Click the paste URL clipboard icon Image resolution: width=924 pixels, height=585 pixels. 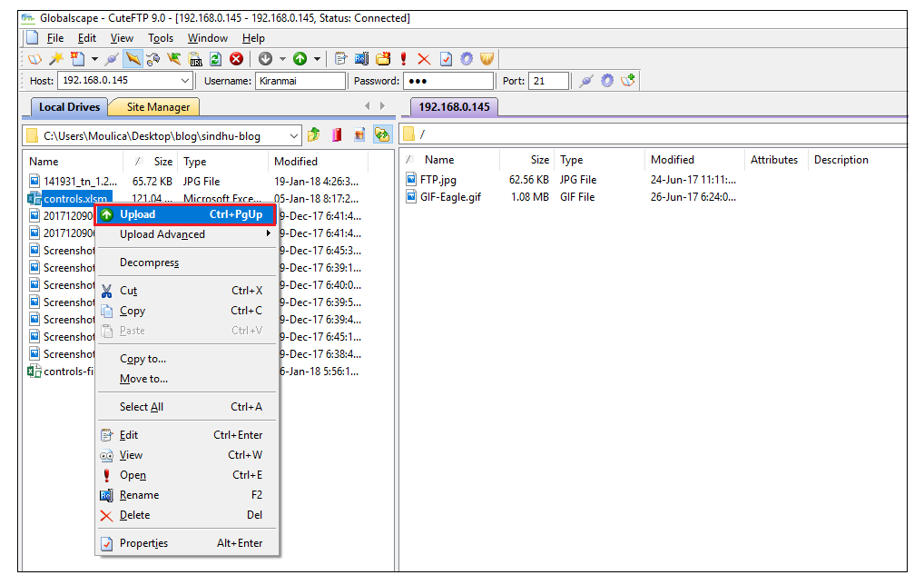point(195,59)
